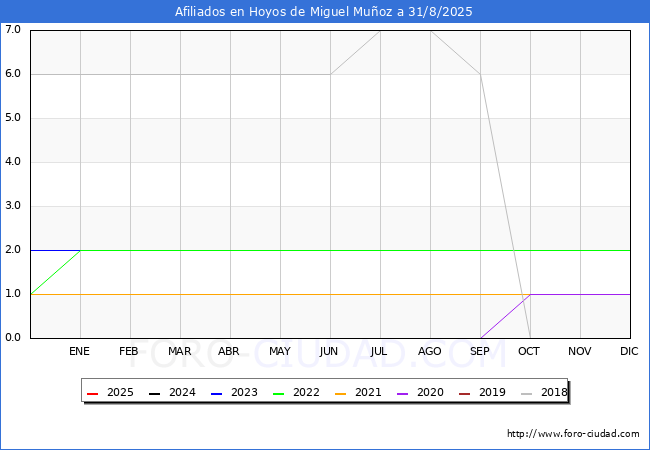Screen dimensions: 650x450
Task: Click the gray line peak at JUL
Action: (x=380, y=31)
